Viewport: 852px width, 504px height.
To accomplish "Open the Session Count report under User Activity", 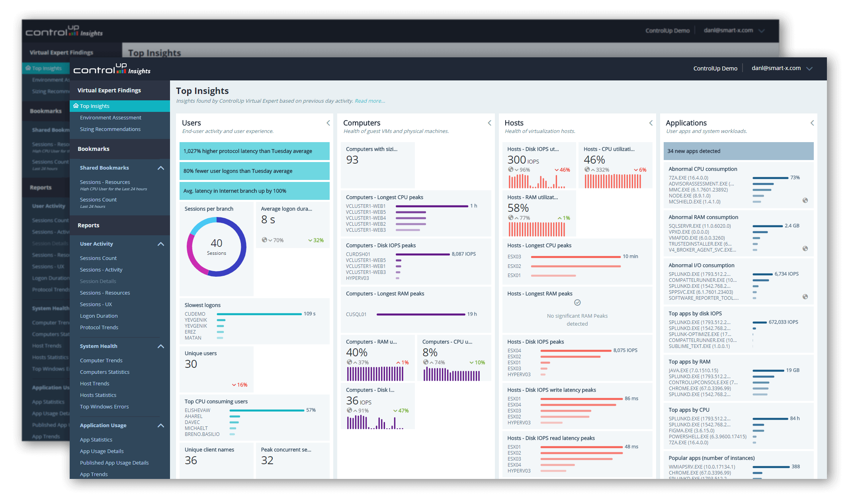I will point(98,258).
